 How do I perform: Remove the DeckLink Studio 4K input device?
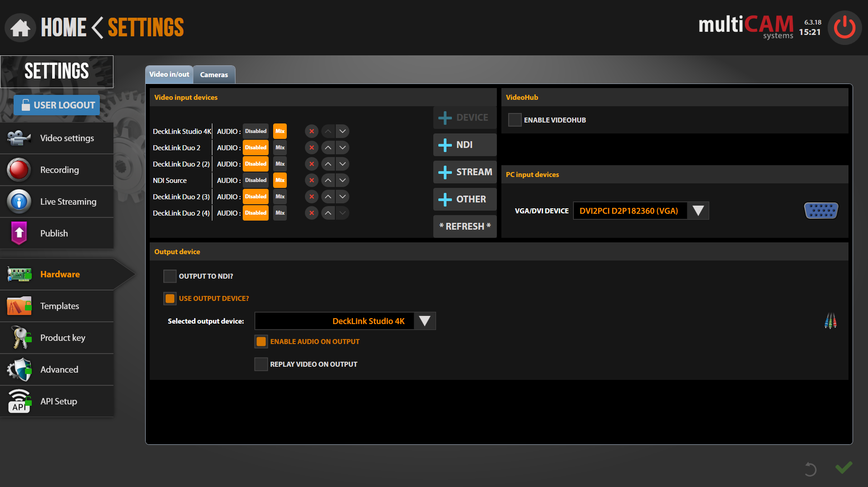(x=312, y=131)
